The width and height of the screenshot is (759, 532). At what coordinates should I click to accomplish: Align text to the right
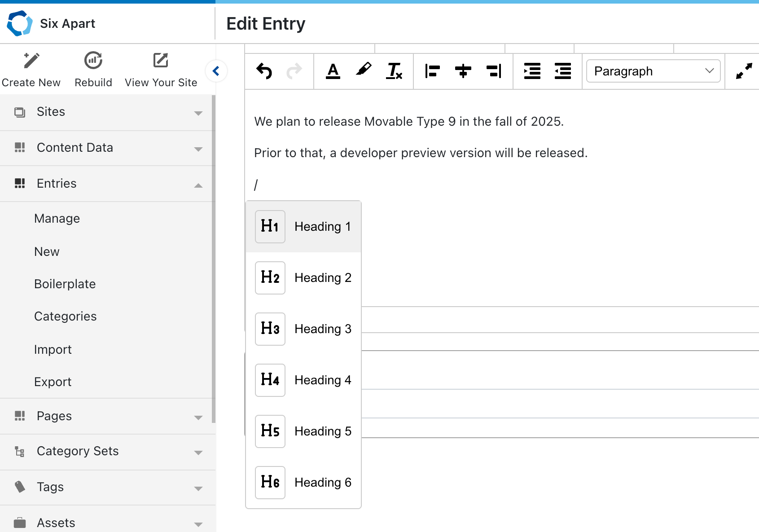click(494, 71)
